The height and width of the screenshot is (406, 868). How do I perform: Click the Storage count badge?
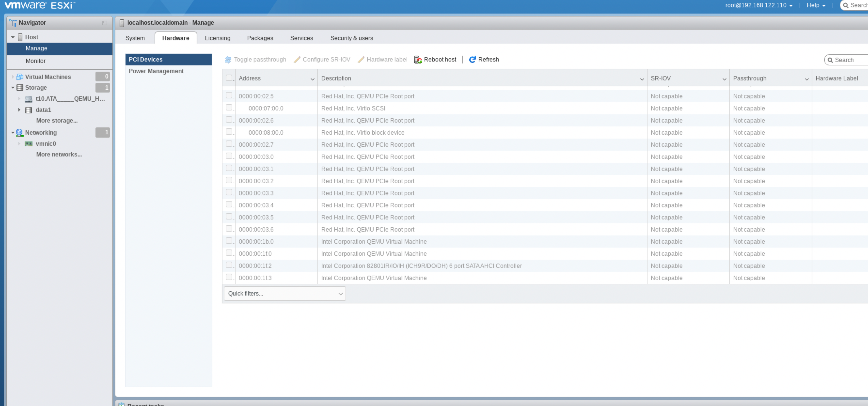pyautogui.click(x=103, y=88)
